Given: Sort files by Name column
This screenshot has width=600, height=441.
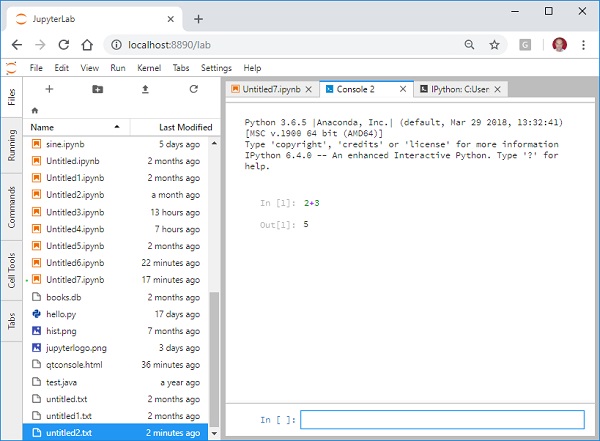Looking at the screenshot, I should click(43, 127).
